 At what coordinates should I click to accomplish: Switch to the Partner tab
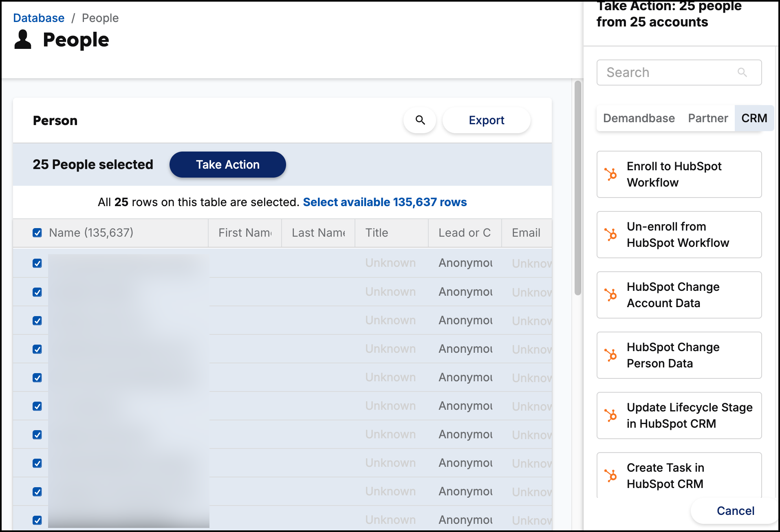click(708, 118)
